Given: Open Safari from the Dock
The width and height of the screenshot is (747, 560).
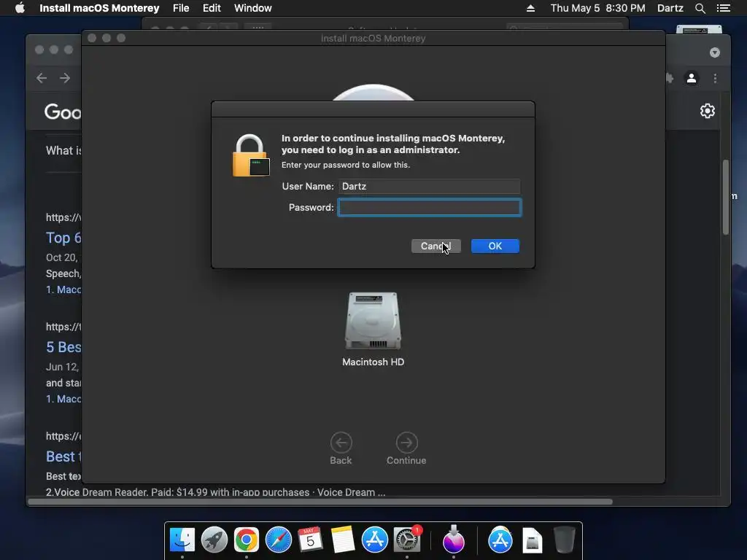Looking at the screenshot, I should coord(278,540).
